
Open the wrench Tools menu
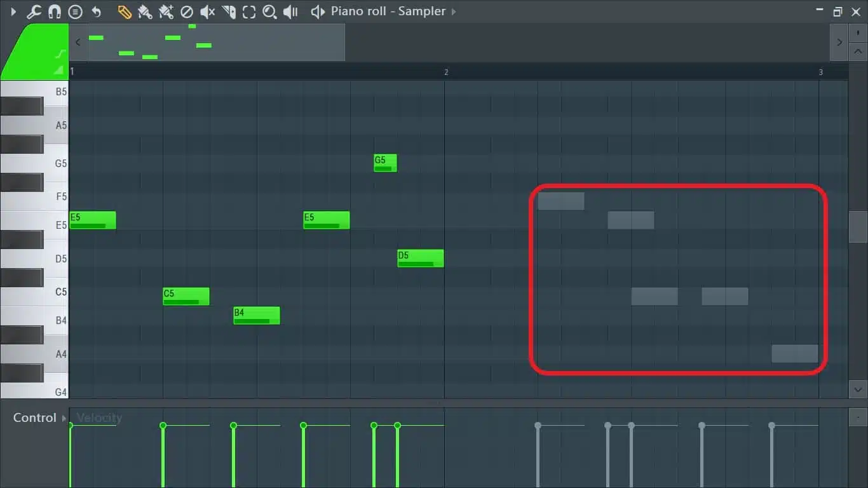(x=34, y=11)
